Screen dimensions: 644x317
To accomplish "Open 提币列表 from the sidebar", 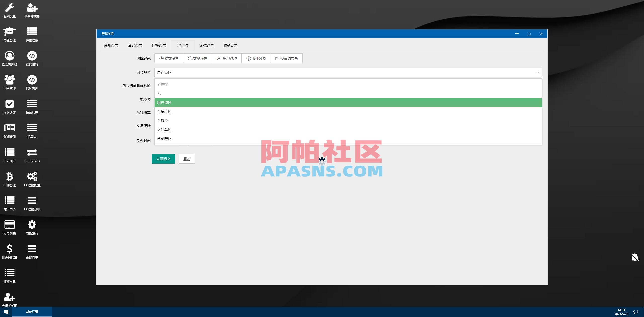I will coord(9,227).
